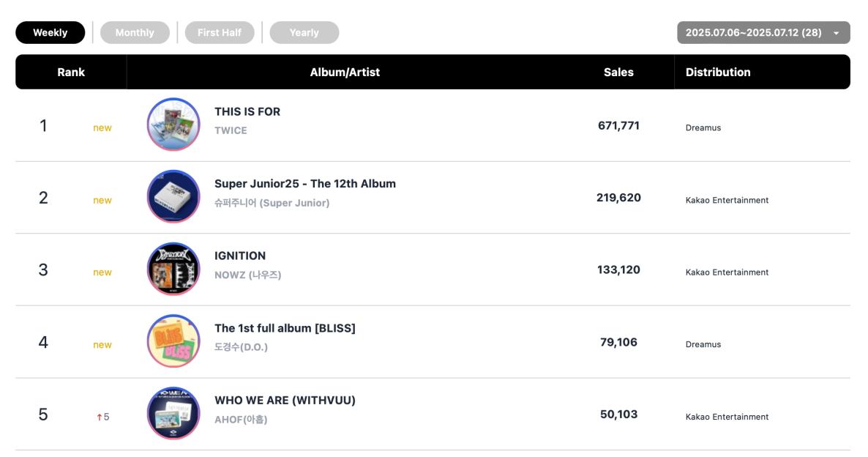
Task: Open WHO WE ARE (WITHVUU) title link
Action: [x=285, y=401]
